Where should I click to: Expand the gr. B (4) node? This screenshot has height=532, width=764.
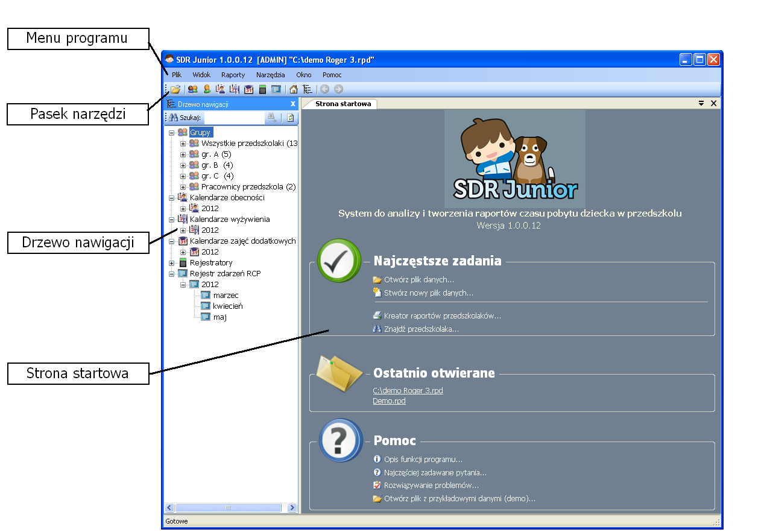pyautogui.click(x=183, y=165)
